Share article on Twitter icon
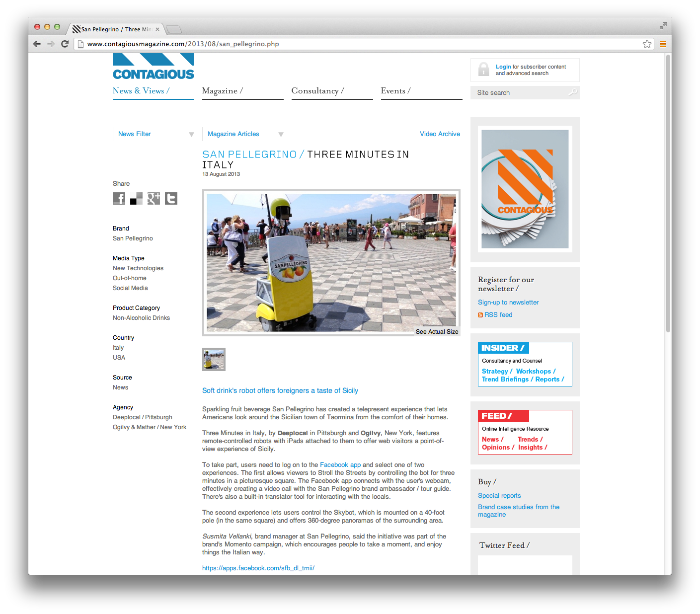This screenshot has width=700, height=614. pyautogui.click(x=171, y=199)
